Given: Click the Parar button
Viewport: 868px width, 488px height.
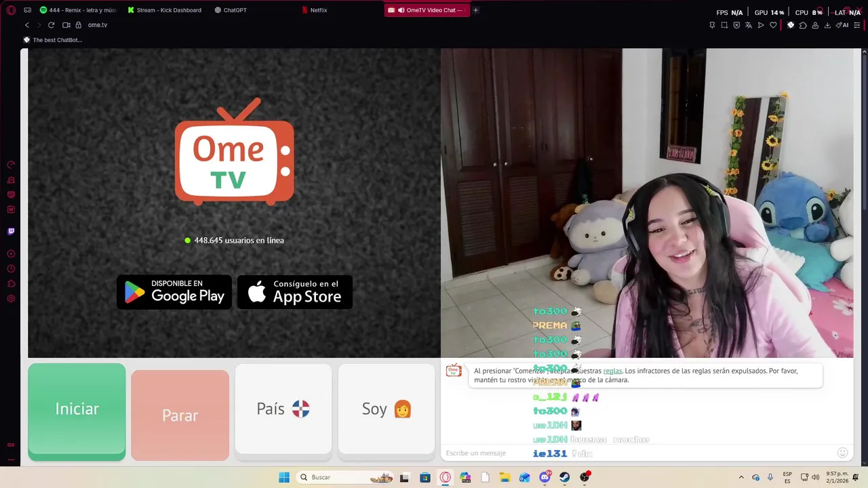Looking at the screenshot, I should [180, 415].
